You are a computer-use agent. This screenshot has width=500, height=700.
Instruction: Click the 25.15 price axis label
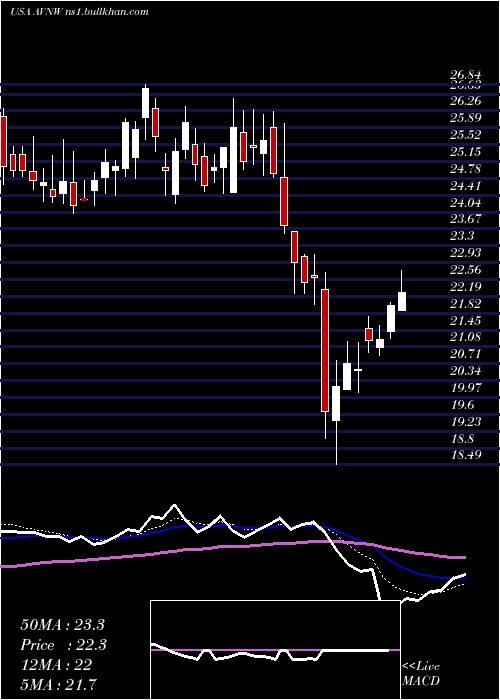click(x=465, y=152)
